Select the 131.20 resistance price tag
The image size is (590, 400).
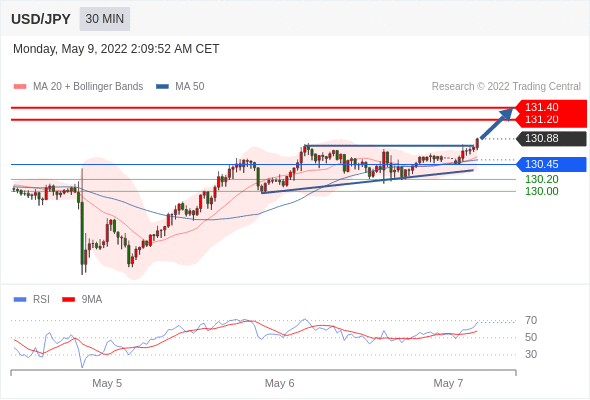(x=551, y=120)
